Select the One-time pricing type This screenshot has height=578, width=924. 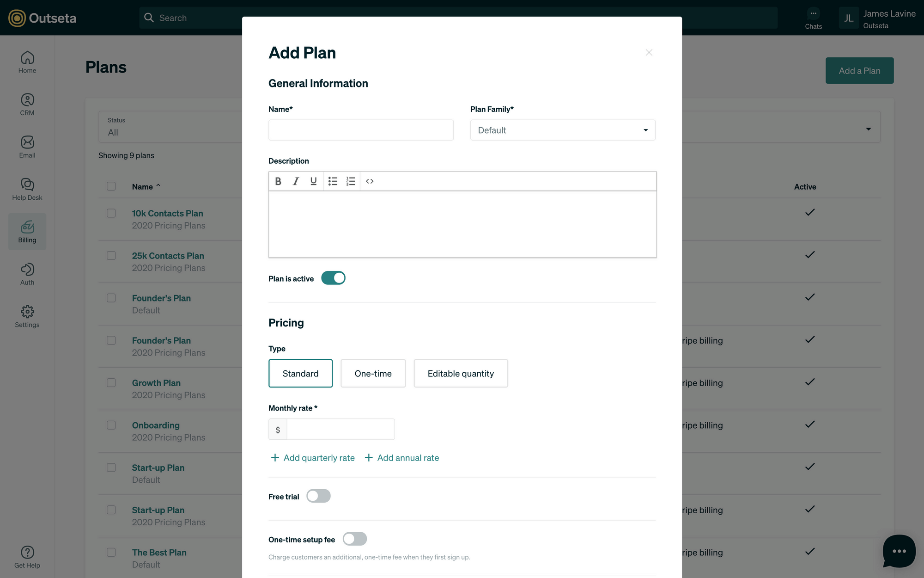[x=373, y=373]
